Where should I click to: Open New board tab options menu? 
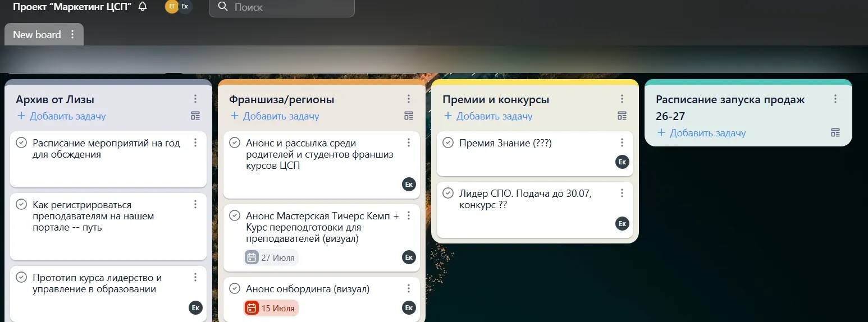pos(72,34)
